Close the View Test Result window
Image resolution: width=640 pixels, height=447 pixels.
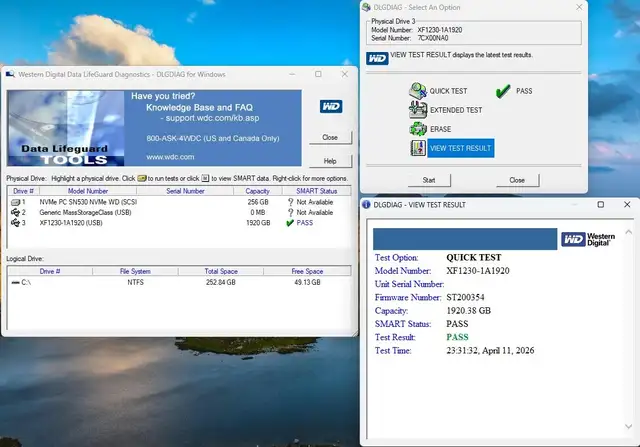point(627,205)
